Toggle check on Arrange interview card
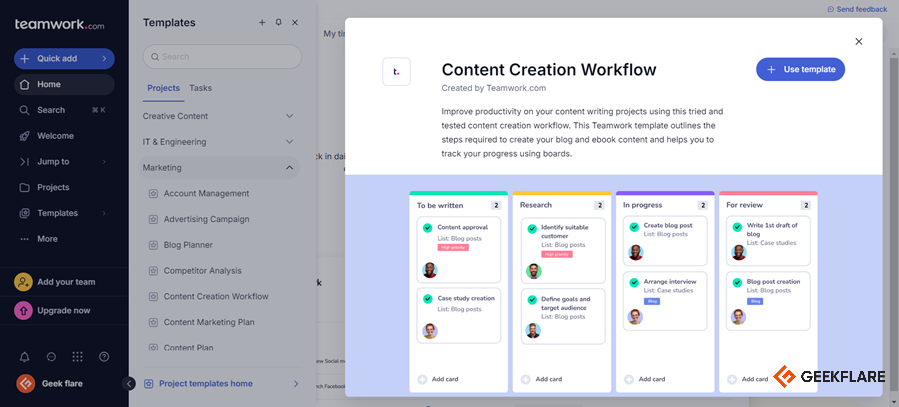This screenshot has height=407, width=899. (634, 283)
